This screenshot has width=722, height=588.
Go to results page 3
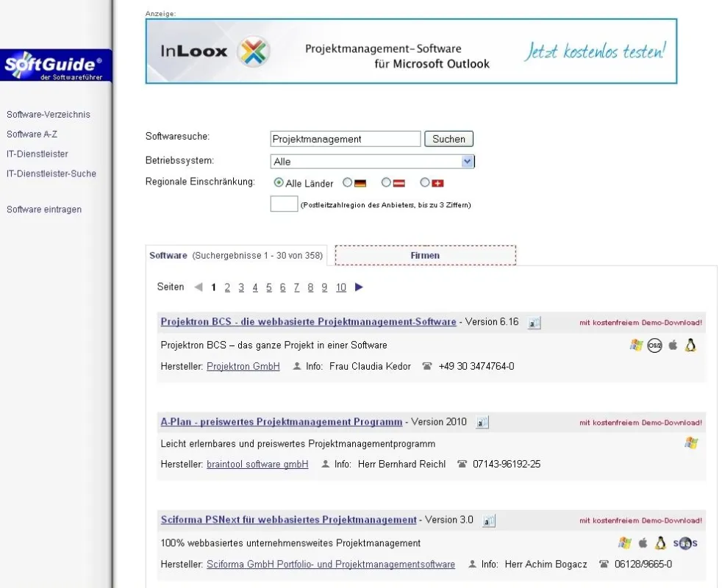click(241, 288)
